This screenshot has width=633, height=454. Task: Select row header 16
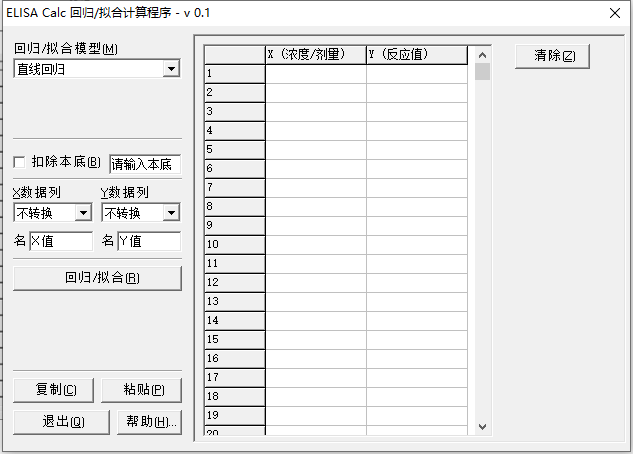pyautogui.click(x=235, y=358)
